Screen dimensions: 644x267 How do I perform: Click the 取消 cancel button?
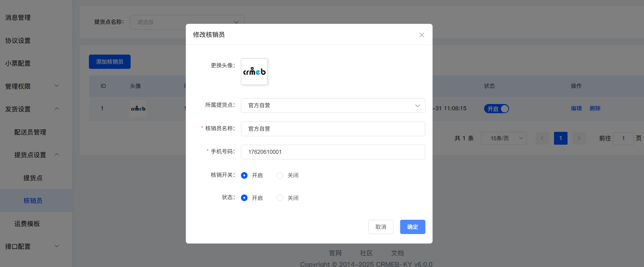pyautogui.click(x=381, y=227)
